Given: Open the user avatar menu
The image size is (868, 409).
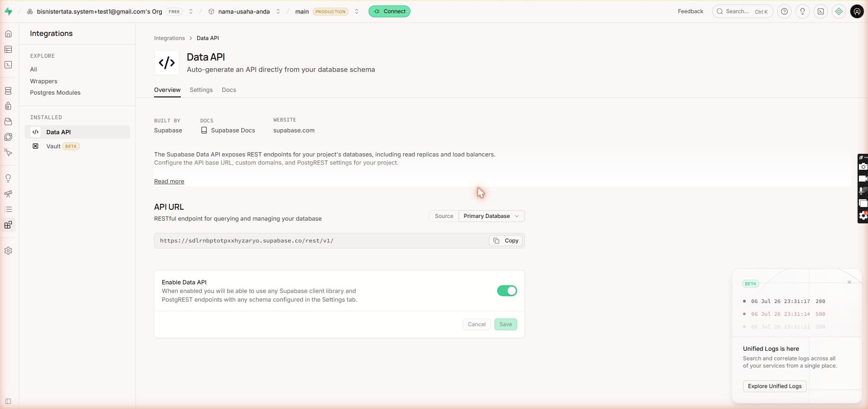Looking at the screenshot, I should (x=857, y=11).
